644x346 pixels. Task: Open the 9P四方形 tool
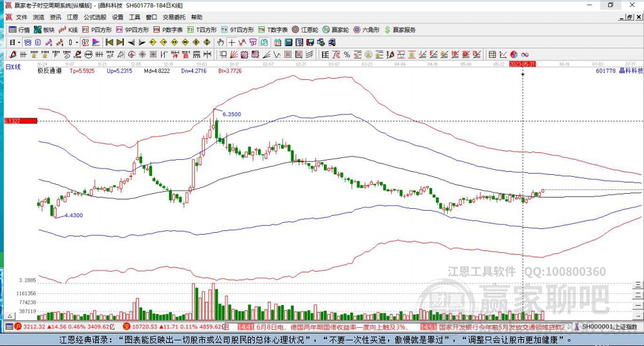[x=132, y=30]
